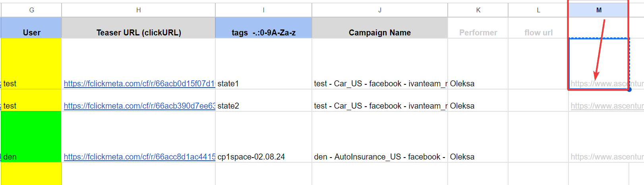Select column I header
The image size is (644, 185).
pos(263,10)
